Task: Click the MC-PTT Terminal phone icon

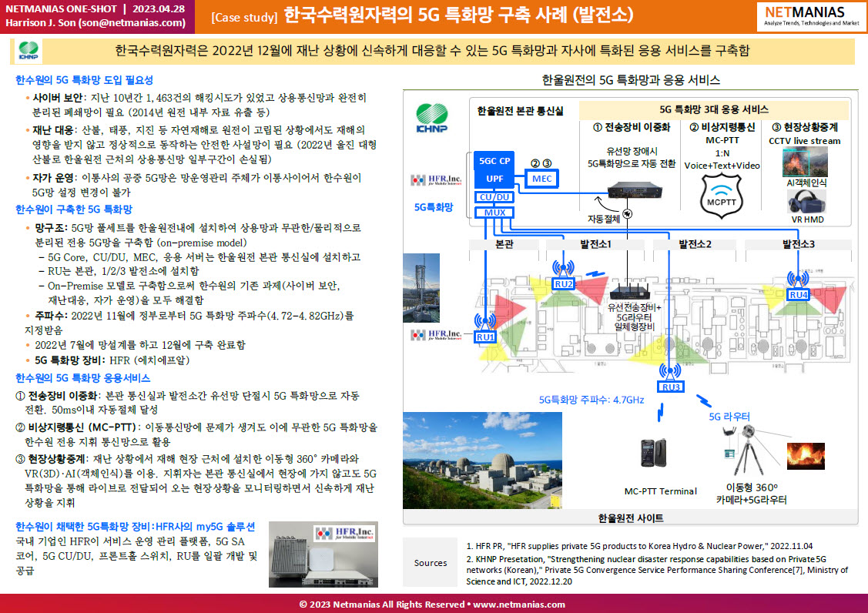Action: tap(652, 454)
